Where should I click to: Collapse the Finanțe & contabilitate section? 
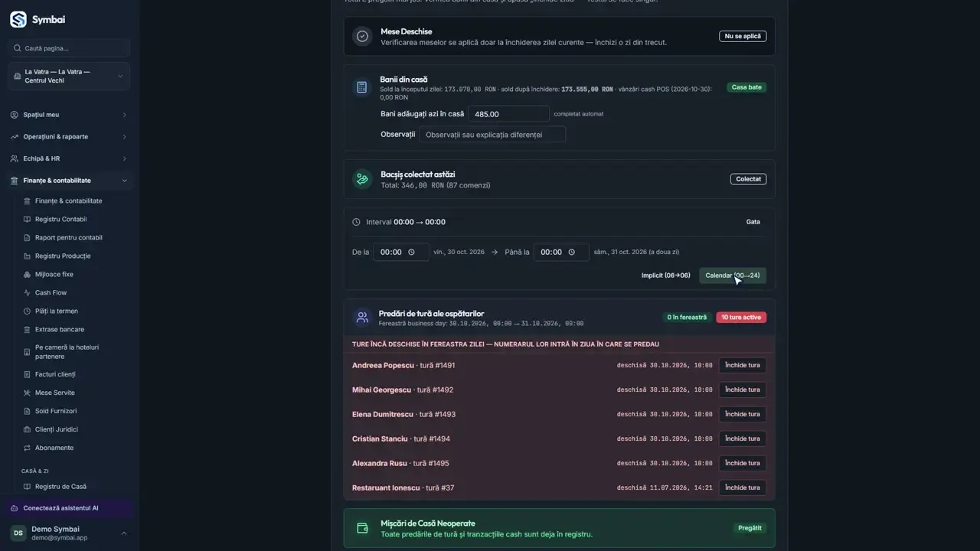tap(69, 181)
